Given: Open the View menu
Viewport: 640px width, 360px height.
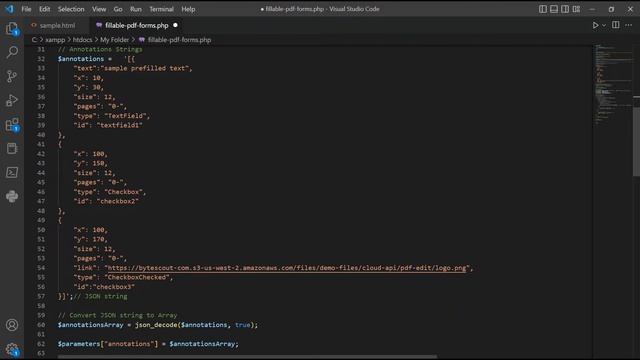Looking at the screenshot, I should (99, 9).
